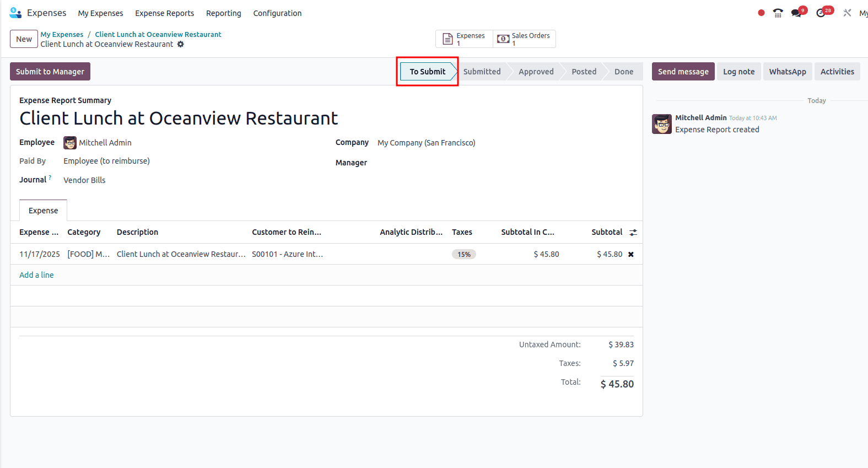Click Log note button

coord(739,72)
